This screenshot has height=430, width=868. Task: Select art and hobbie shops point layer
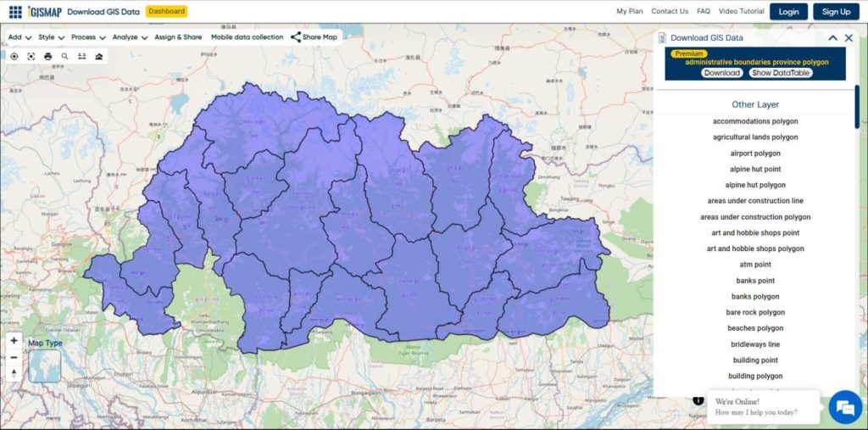[755, 232]
